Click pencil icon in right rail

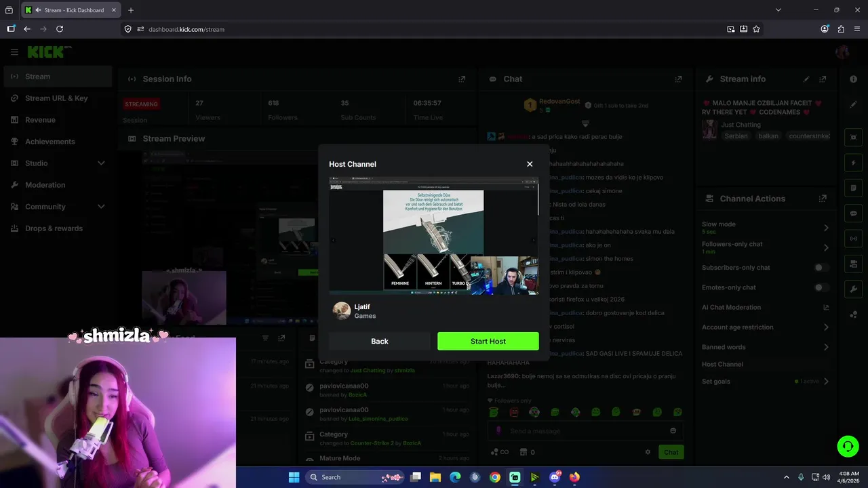point(853,104)
